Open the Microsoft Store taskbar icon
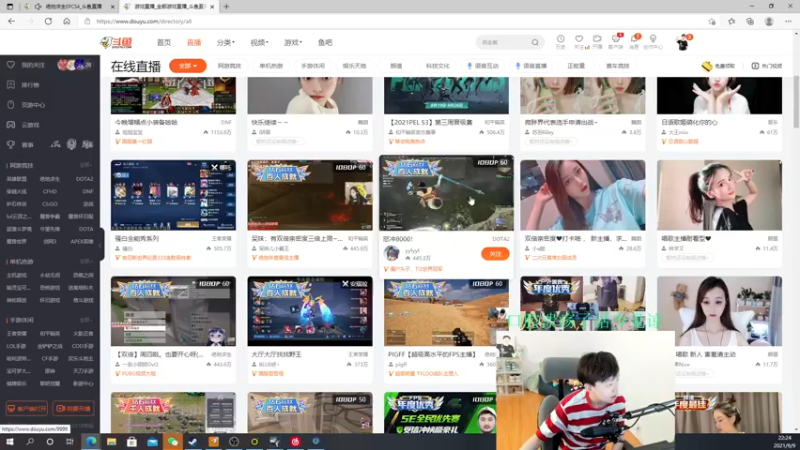The height and width of the screenshot is (450, 800). pos(132,441)
